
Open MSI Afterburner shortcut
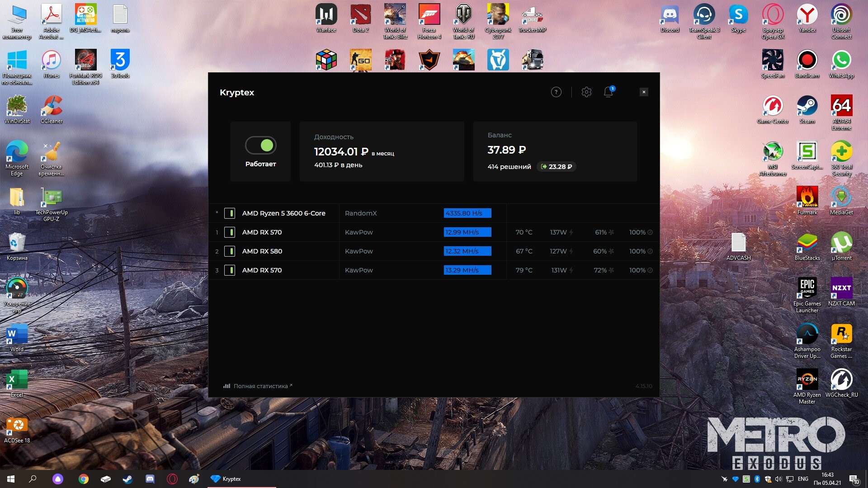pyautogui.click(x=773, y=158)
